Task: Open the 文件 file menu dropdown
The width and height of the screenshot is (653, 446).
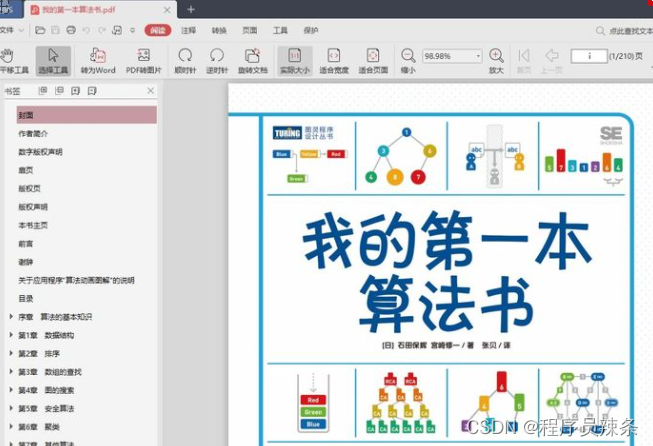Action: click(12, 30)
